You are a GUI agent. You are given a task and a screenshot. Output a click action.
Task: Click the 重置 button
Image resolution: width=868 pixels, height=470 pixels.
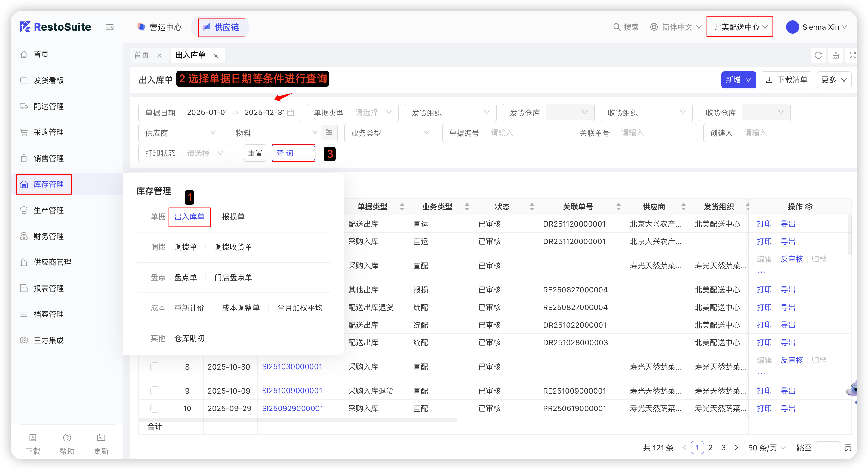point(255,153)
